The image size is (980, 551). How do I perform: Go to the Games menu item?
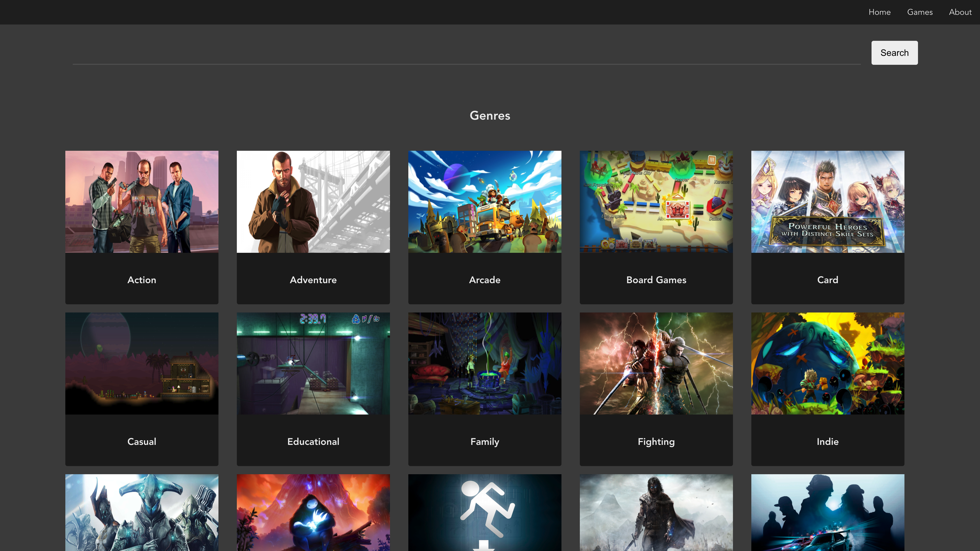click(920, 12)
